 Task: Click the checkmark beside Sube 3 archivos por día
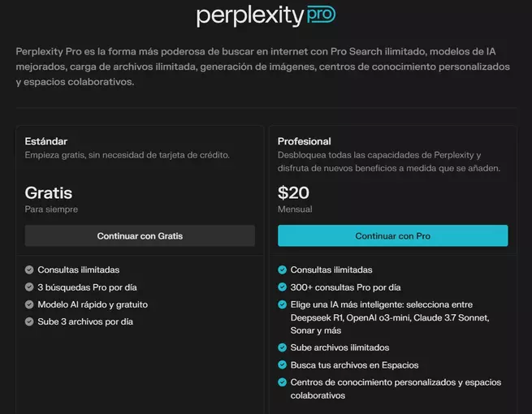[29, 321]
